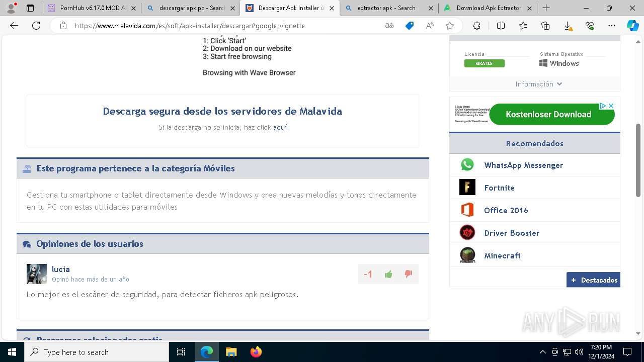Open the notification center icon
This screenshot has height=362, width=644.
pos(627,352)
